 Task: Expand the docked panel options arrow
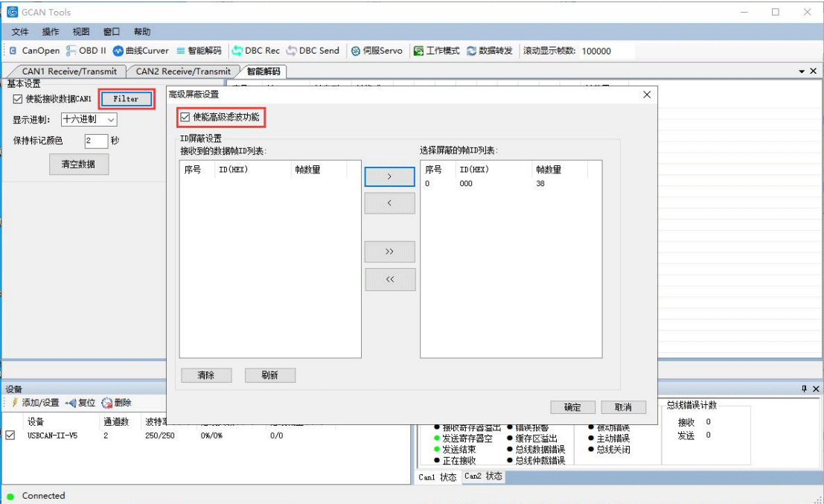pos(802,71)
